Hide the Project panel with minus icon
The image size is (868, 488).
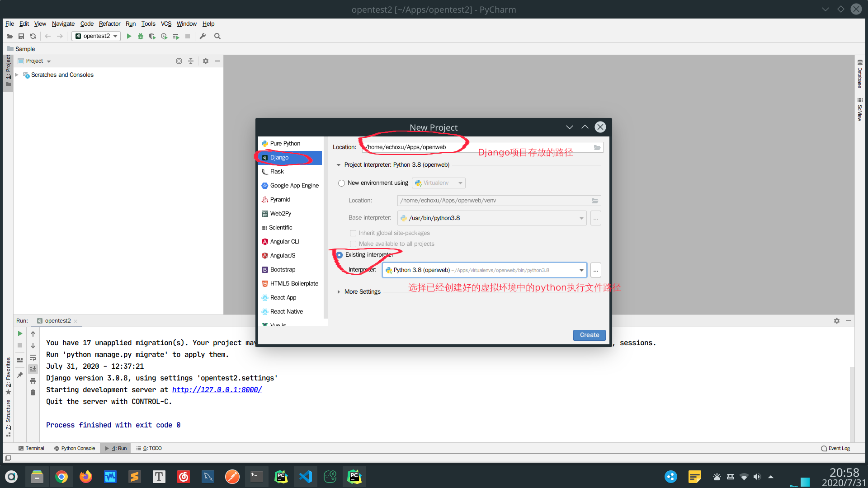pyautogui.click(x=217, y=61)
